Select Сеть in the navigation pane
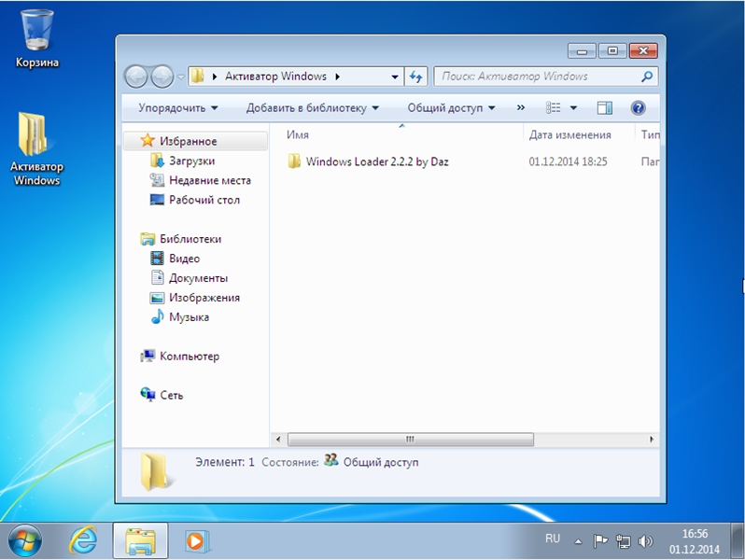This screenshot has width=745, height=560. (171, 395)
